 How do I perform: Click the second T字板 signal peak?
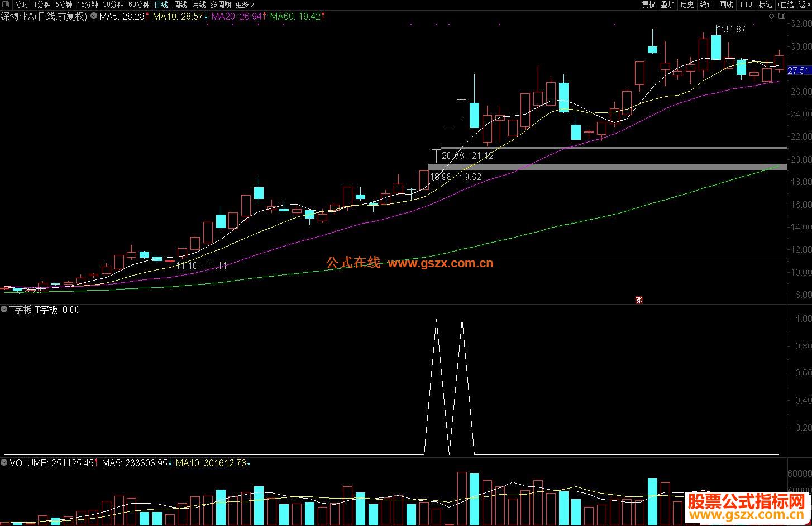click(x=462, y=319)
